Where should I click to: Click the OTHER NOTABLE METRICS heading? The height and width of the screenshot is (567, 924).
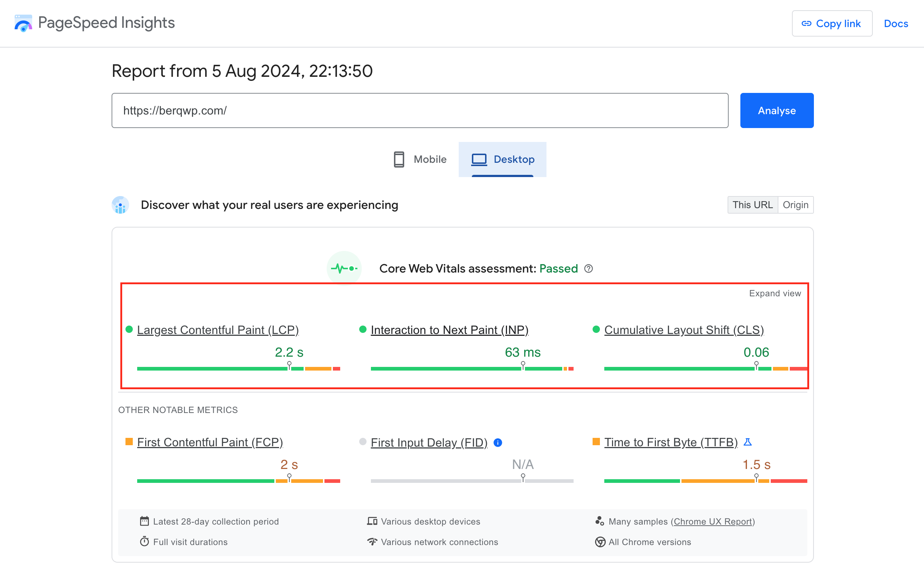pos(178,410)
